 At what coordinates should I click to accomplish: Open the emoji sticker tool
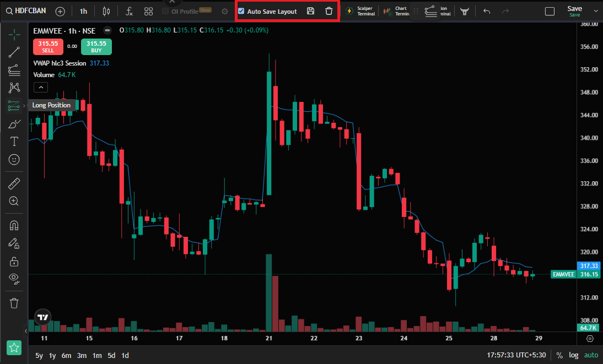14,160
